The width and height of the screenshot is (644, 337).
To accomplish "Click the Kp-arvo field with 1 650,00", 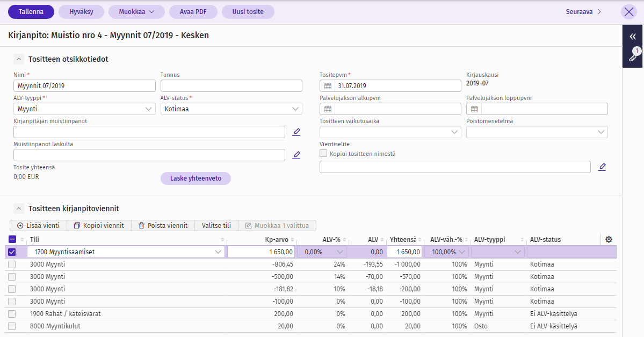I will (261, 252).
